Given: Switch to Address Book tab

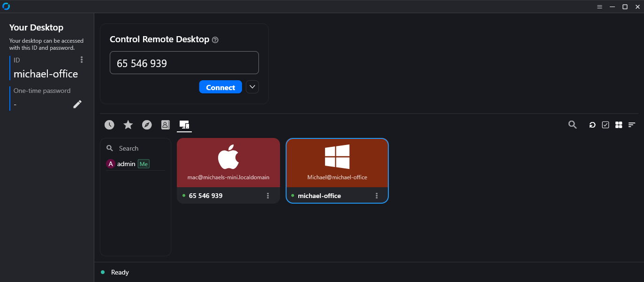Looking at the screenshot, I should [x=165, y=125].
